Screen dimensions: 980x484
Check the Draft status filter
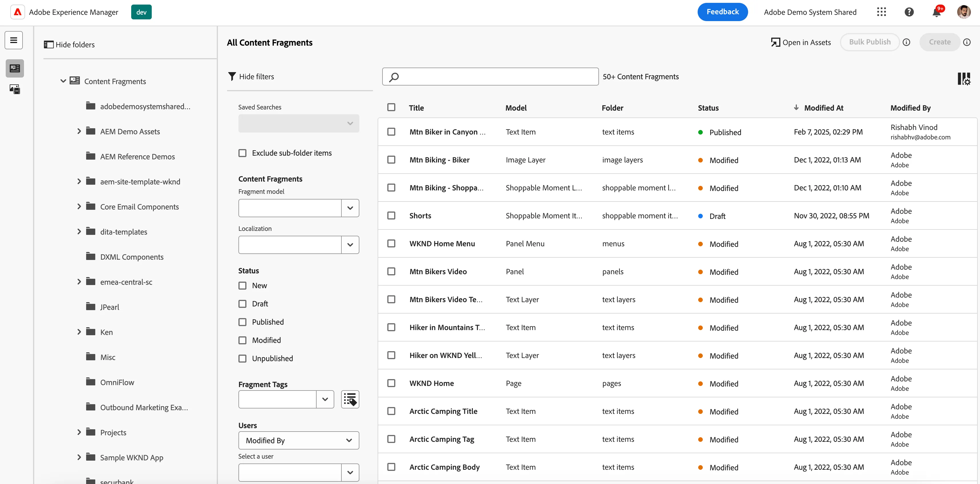coord(242,304)
